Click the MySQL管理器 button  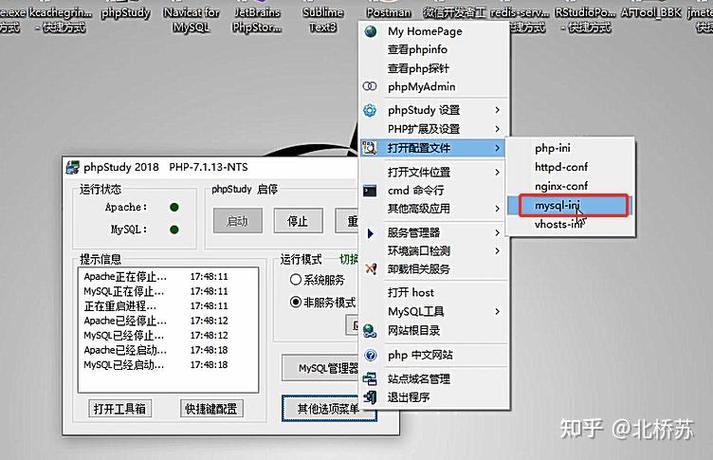[x=320, y=368]
